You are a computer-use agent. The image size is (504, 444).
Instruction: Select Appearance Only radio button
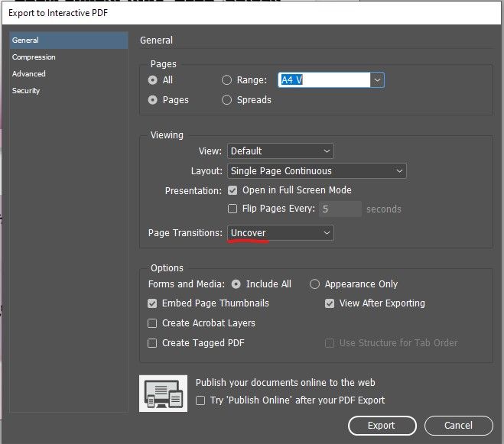pyautogui.click(x=314, y=284)
